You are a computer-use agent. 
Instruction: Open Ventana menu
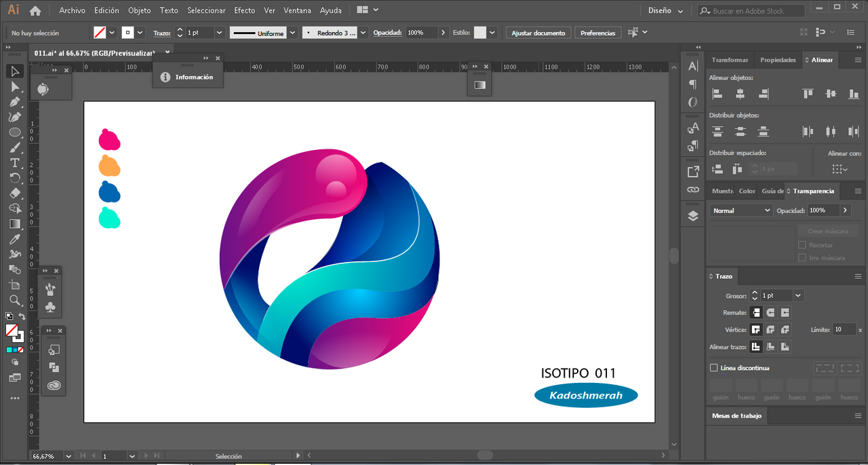[x=298, y=10]
